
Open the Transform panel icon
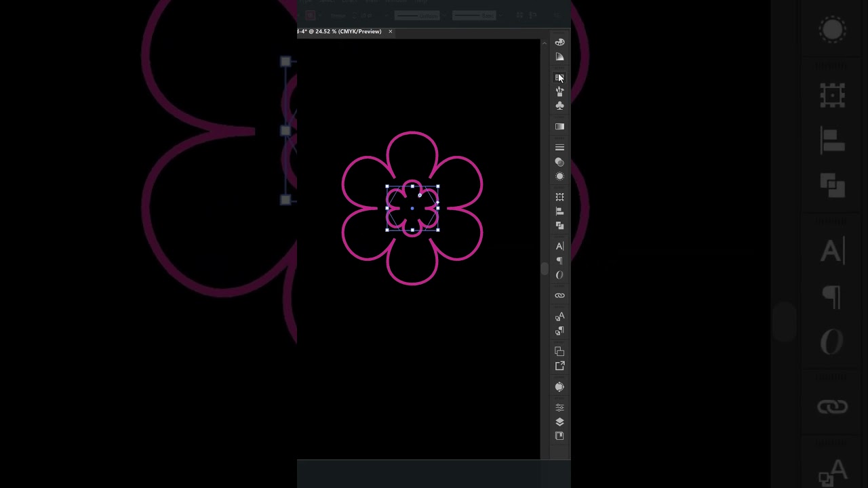[559, 197]
